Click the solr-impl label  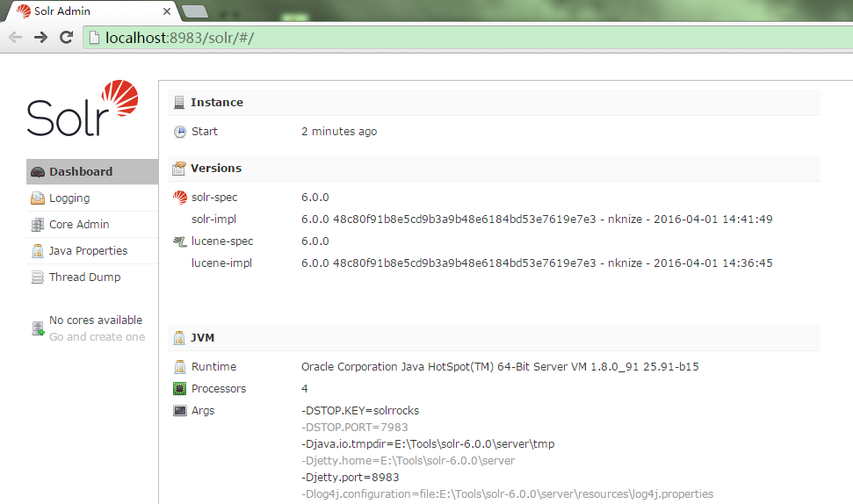(213, 220)
